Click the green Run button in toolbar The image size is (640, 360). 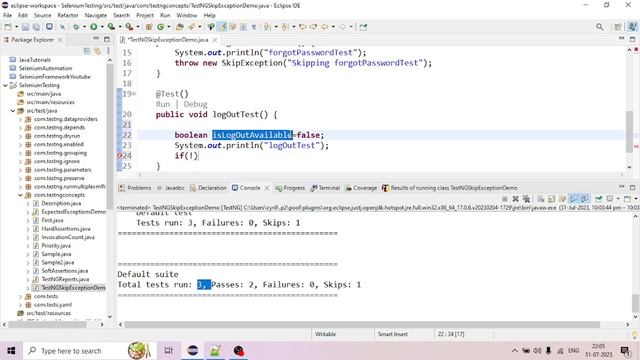coord(93,27)
